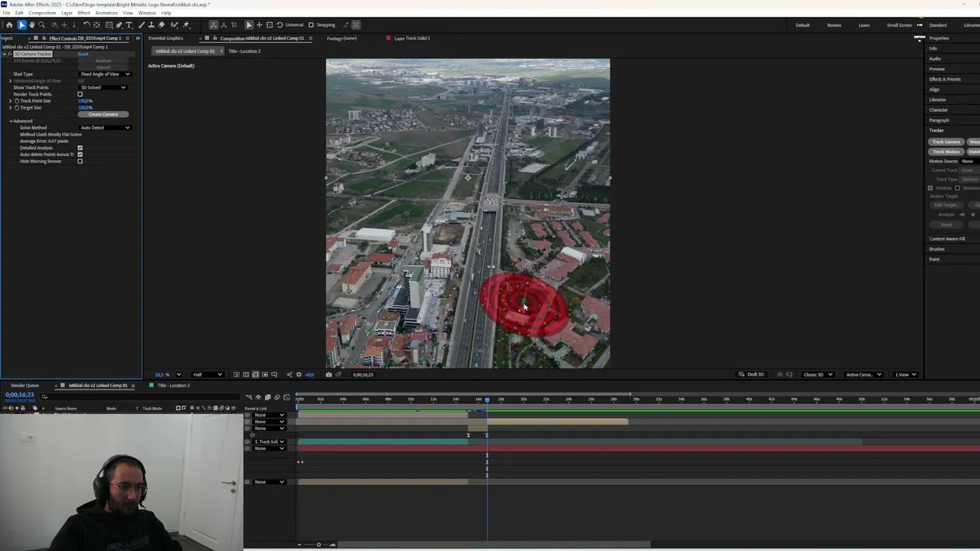Take a snapshot with the camera icon

coord(328,374)
